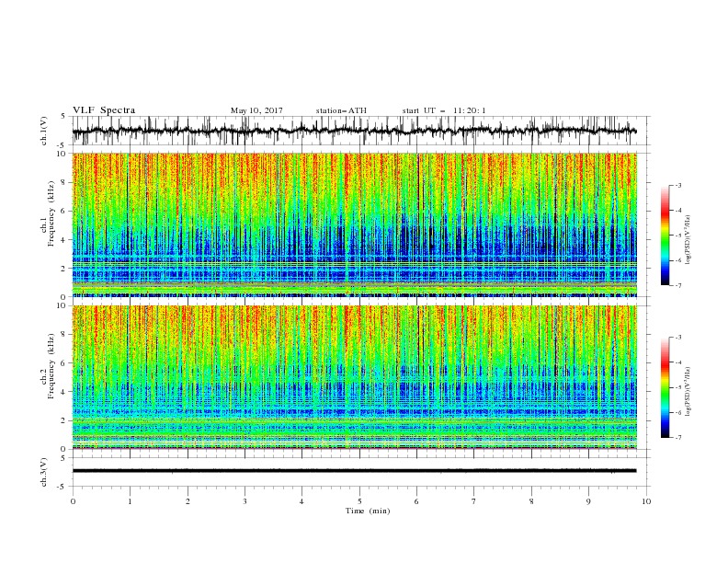
Task: Click the "start UT = 11:20:1" header text
Action: coord(444,110)
